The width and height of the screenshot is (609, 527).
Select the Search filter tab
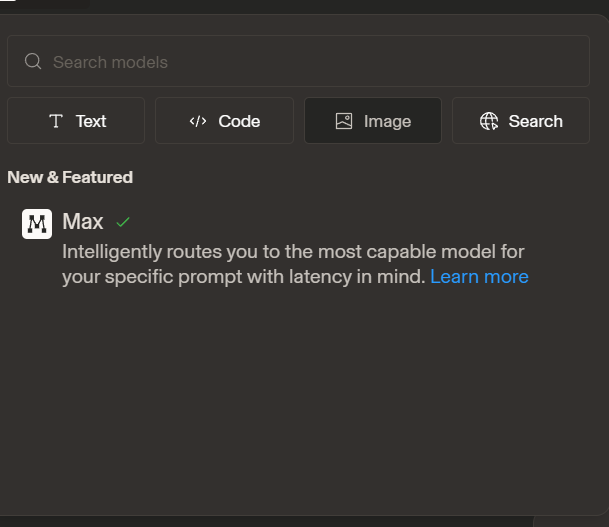click(521, 121)
